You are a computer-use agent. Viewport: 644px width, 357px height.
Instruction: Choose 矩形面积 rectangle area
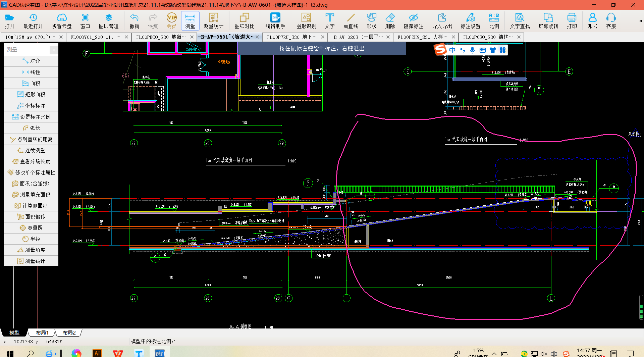[x=31, y=94]
